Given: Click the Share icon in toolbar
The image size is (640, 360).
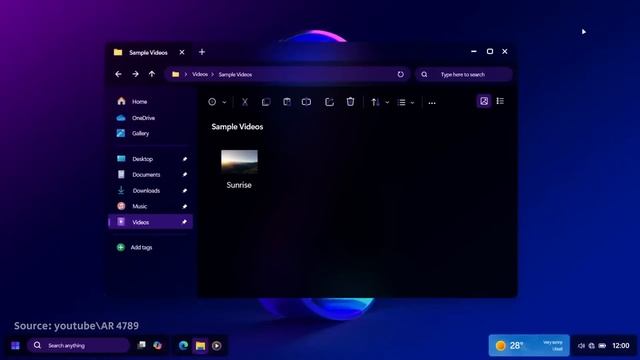Looking at the screenshot, I should pos(329,102).
